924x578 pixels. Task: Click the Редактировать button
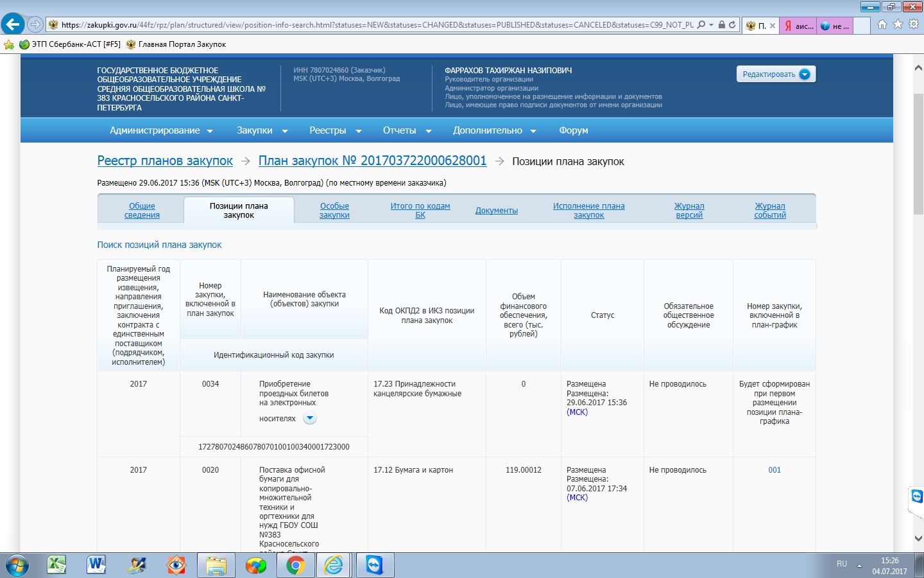[x=775, y=74]
